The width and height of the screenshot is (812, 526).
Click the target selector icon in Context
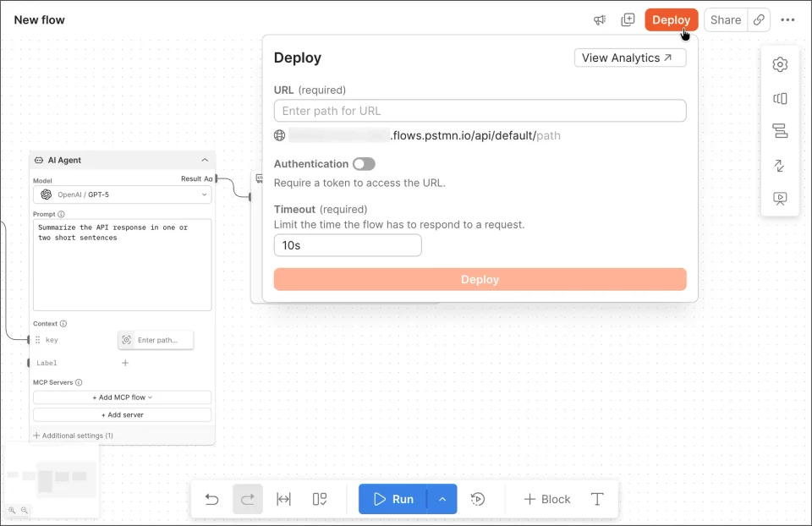tap(126, 340)
